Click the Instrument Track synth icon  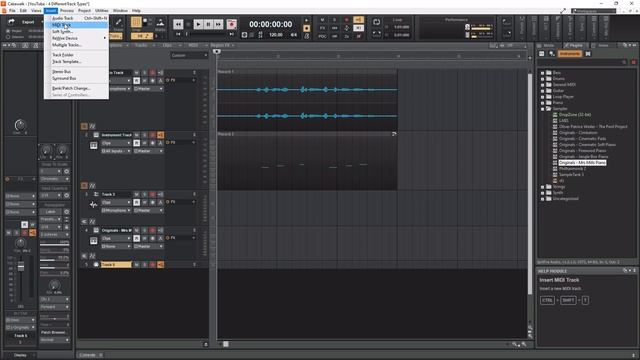click(x=93, y=145)
